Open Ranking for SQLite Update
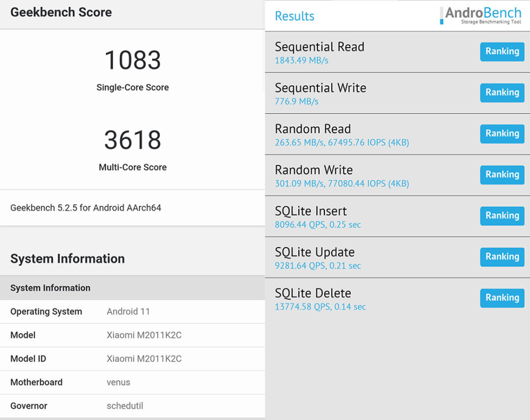The width and height of the screenshot is (530, 420). click(502, 257)
